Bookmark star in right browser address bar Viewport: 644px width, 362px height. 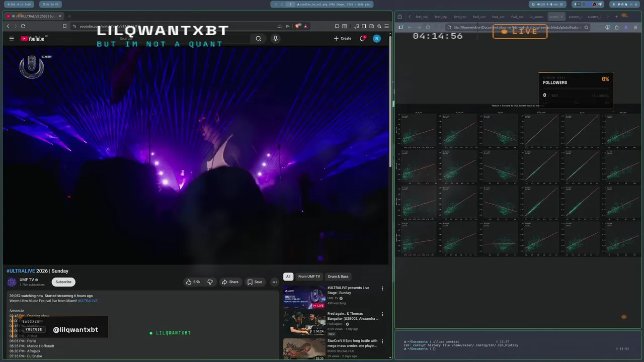586,27
